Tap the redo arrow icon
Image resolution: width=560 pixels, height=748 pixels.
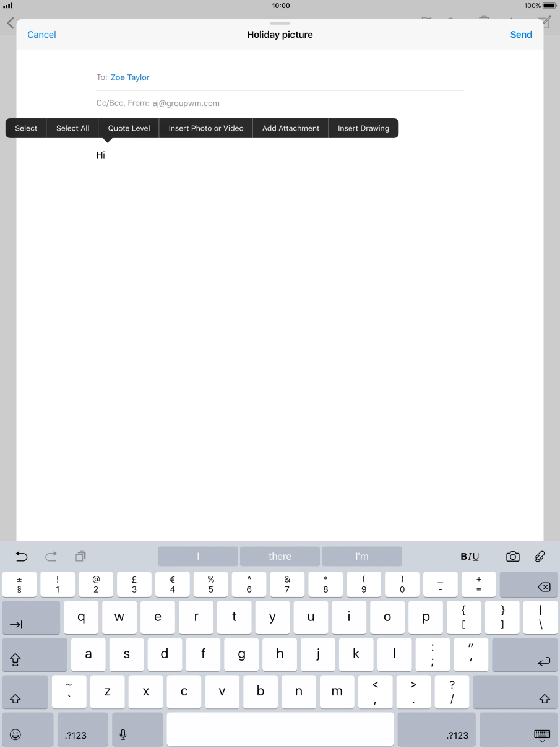point(51,556)
